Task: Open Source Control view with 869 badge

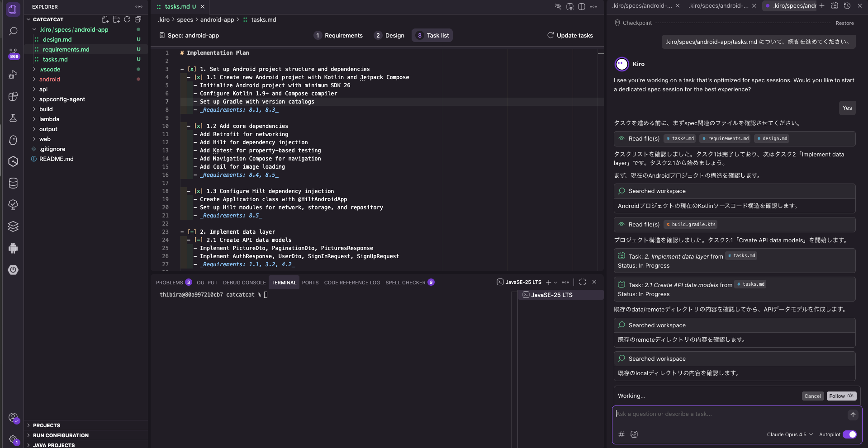Action: pos(13,53)
